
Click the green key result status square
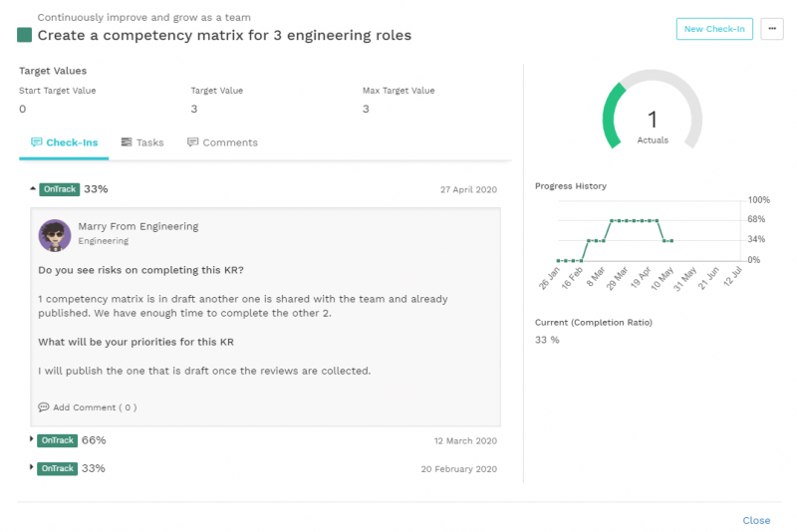pyautogui.click(x=25, y=35)
